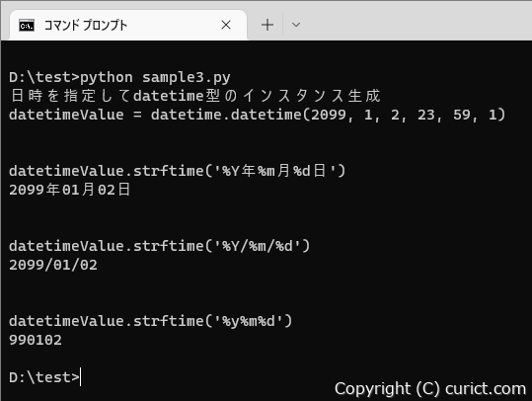Image resolution: width=532 pixels, height=401 pixels.
Task: Expand the new tab profile dropdown chevron
Action: click(x=296, y=25)
